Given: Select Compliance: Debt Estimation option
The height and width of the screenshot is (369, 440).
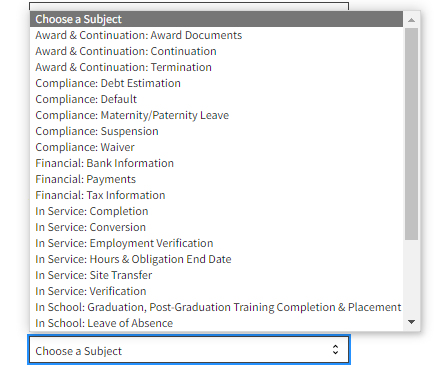Looking at the screenshot, I should point(216,83).
